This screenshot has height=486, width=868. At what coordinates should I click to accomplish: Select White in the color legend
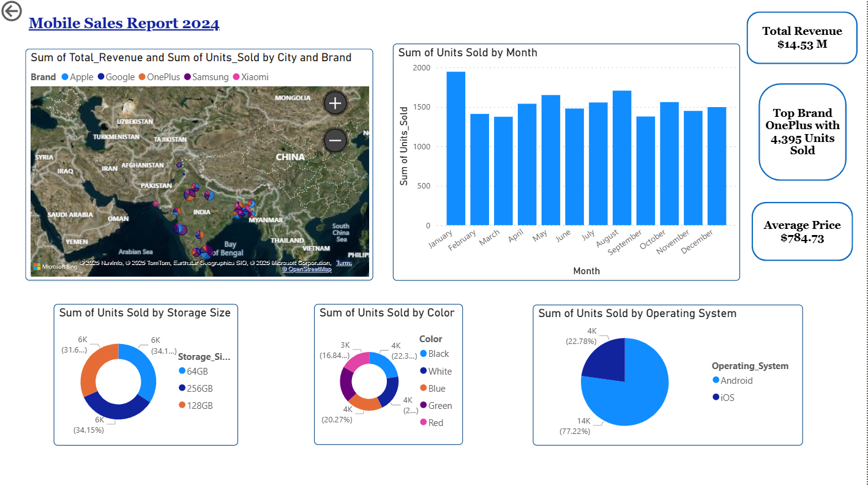tap(436, 371)
